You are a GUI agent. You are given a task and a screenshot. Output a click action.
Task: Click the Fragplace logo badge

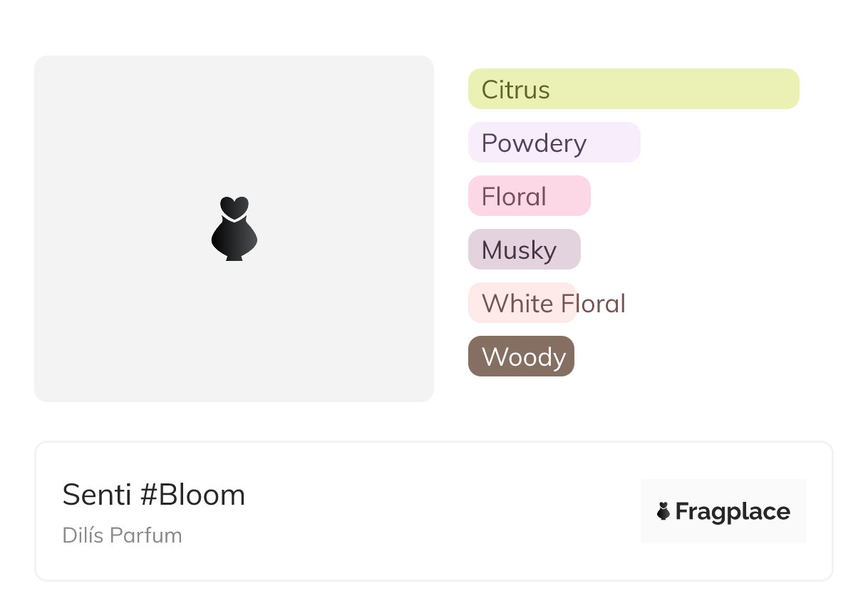point(723,511)
